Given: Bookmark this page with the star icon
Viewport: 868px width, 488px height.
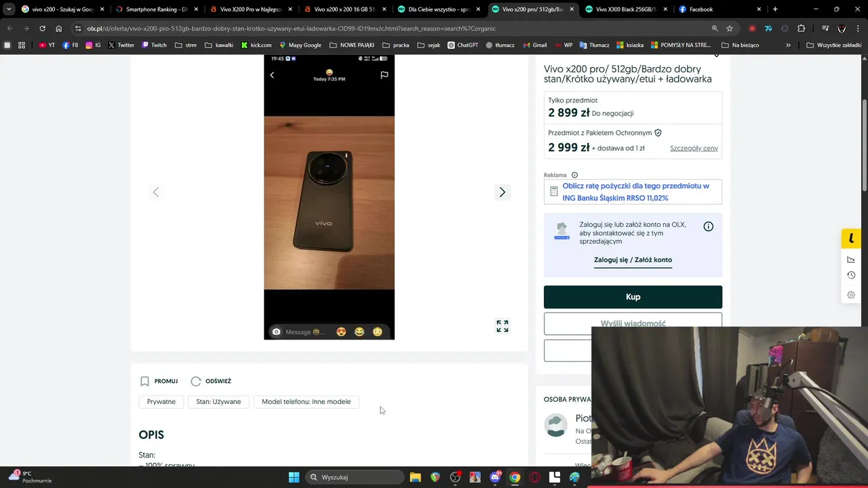Looking at the screenshot, I should [730, 28].
